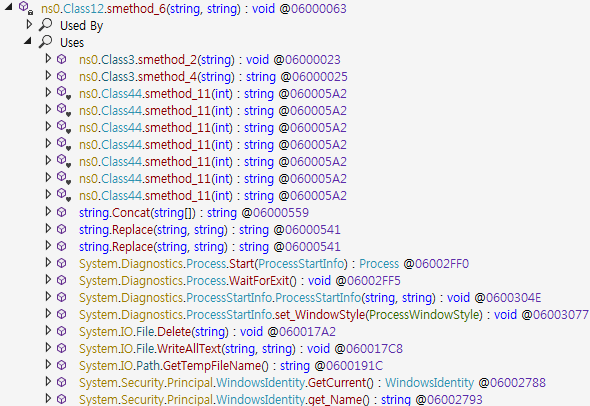Expand the Process.Start entry arrow
This screenshot has height=406, width=590.
point(48,263)
